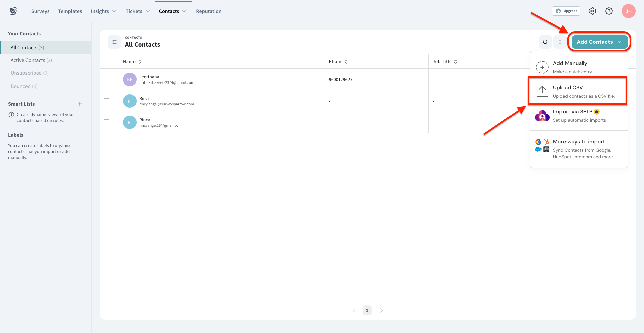Click the SurveySparrow logo icon
The height and width of the screenshot is (333, 644).
(13, 11)
